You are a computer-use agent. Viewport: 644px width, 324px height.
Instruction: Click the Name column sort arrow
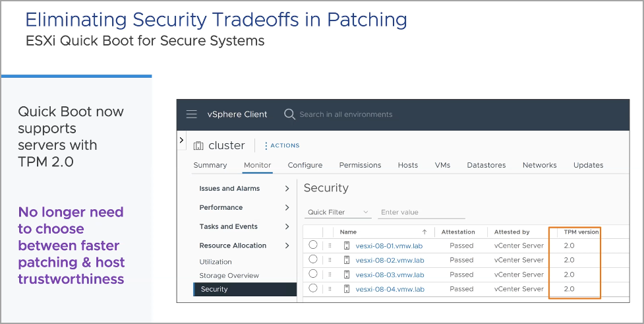pos(424,232)
